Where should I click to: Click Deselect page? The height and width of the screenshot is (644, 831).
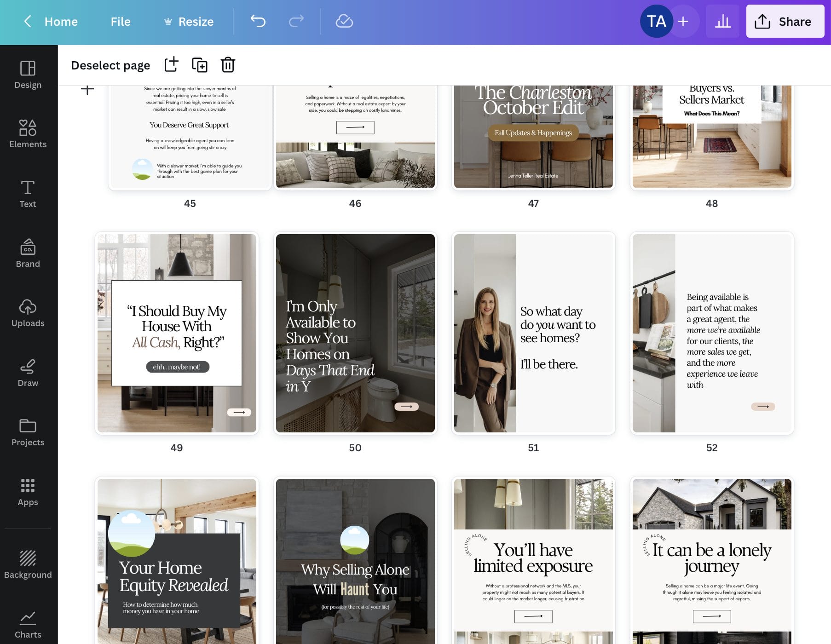110,65
